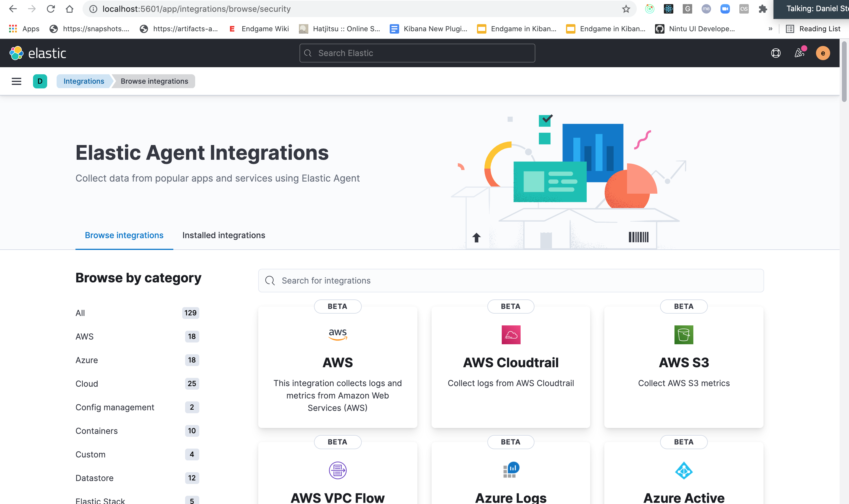Select the Azure category filter
849x504 pixels.
[87, 360]
